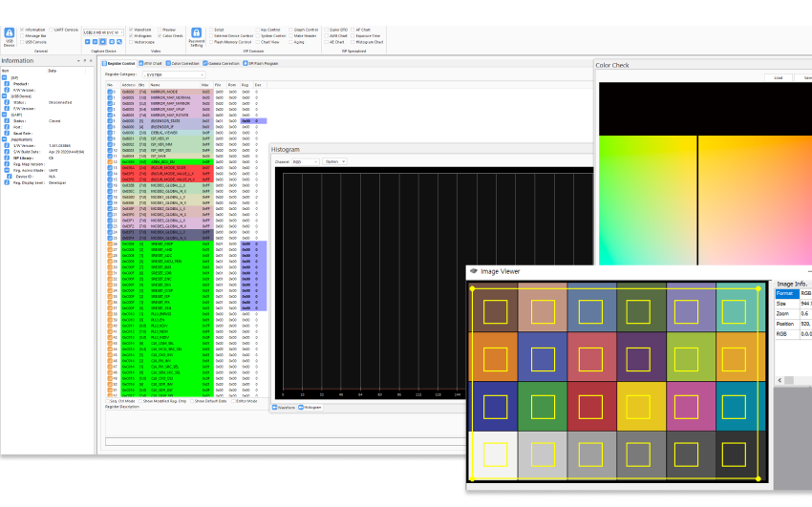
Task: Click row icon of ISP_SAVE register
Action: [x=110, y=156]
